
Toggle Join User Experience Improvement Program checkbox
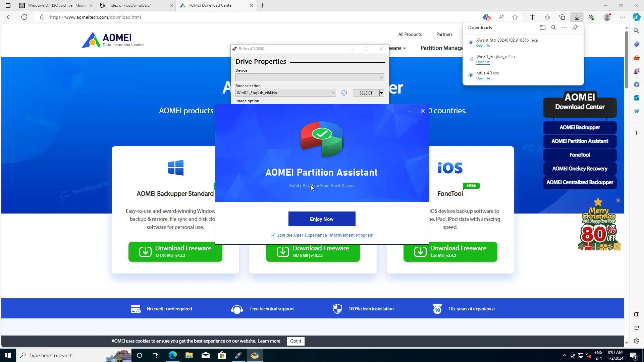[x=273, y=235]
